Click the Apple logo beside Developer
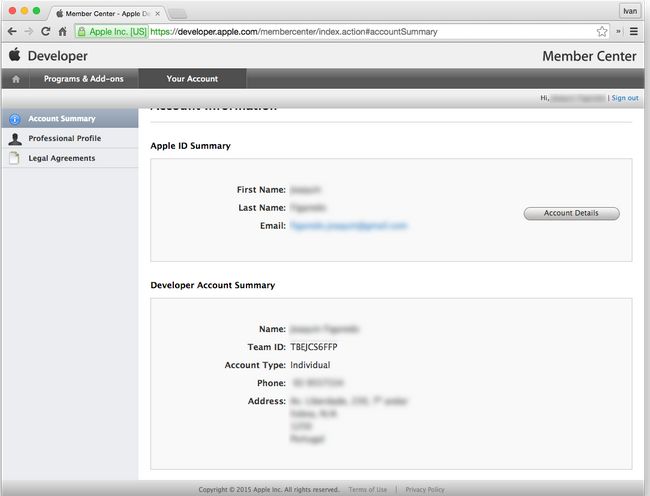The image size is (650, 496). point(15,55)
